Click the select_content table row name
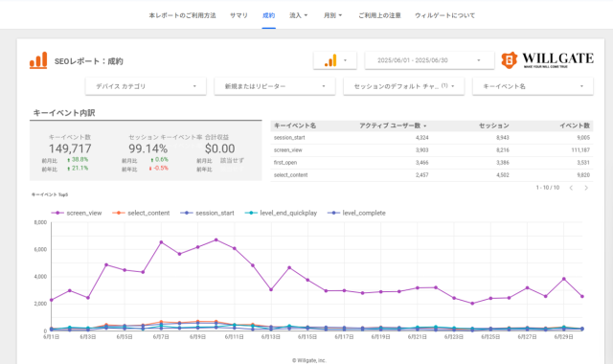Viewport: 613px width, 364px height. click(290, 175)
